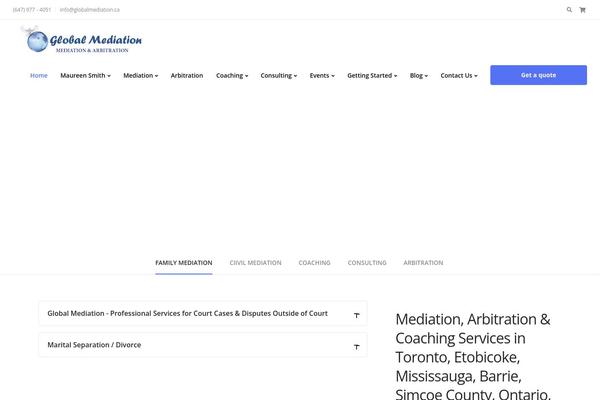This screenshot has height=400, width=600.
Task: Open the Consulting dropdown in navigation
Action: point(279,75)
